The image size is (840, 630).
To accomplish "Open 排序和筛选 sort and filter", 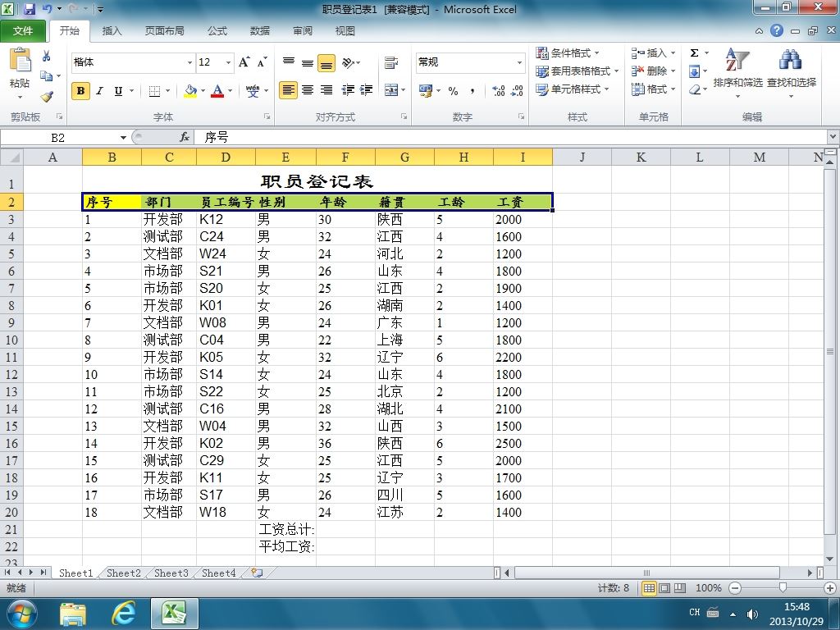I will (x=737, y=73).
